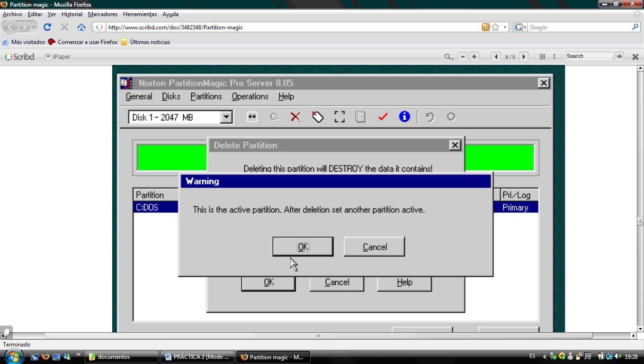
Task: Click the check partition brackets icon
Action: point(340,117)
